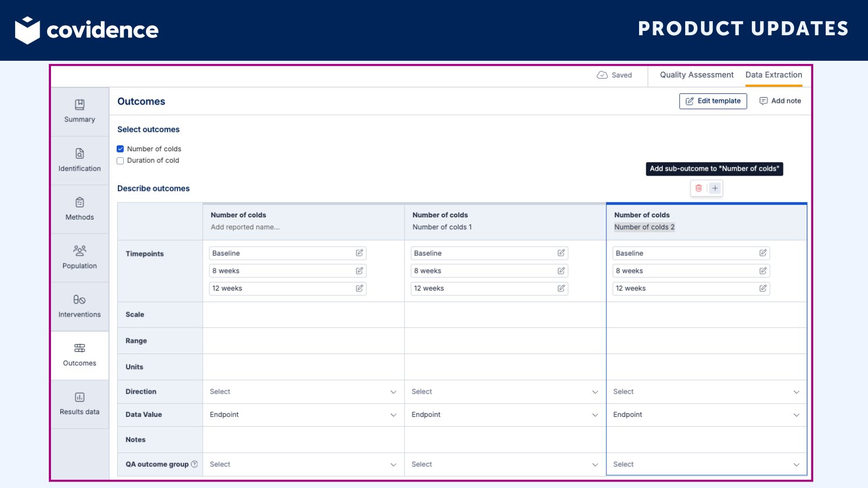Open QA outcome group dropdown for Number of colds 1
The height and width of the screenshot is (488, 868).
coord(505,465)
